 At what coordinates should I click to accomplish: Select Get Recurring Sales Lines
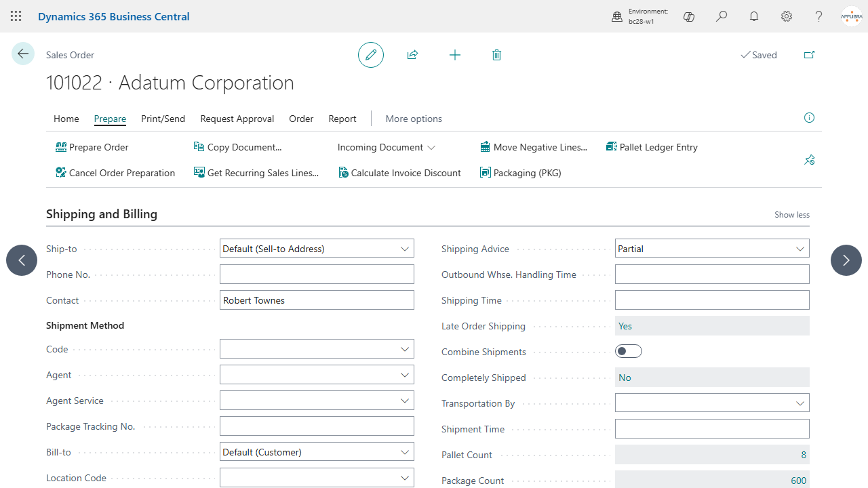pos(256,173)
